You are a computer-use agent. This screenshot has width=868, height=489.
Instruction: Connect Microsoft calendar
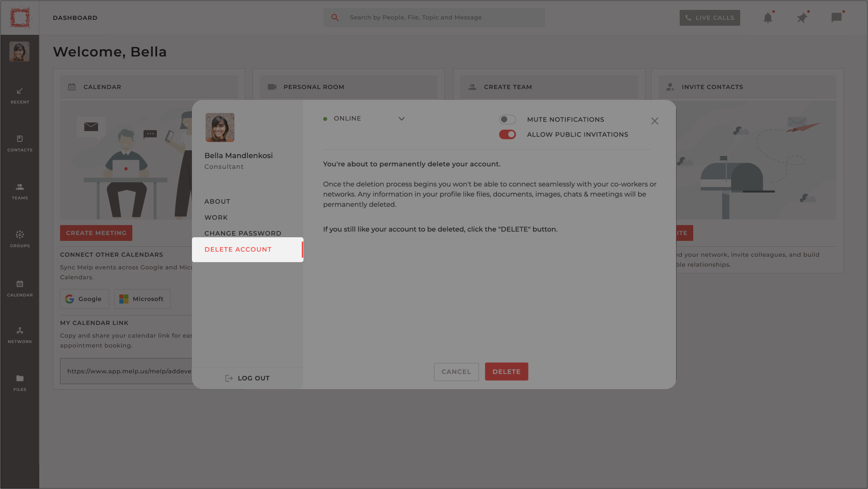coord(142,299)
